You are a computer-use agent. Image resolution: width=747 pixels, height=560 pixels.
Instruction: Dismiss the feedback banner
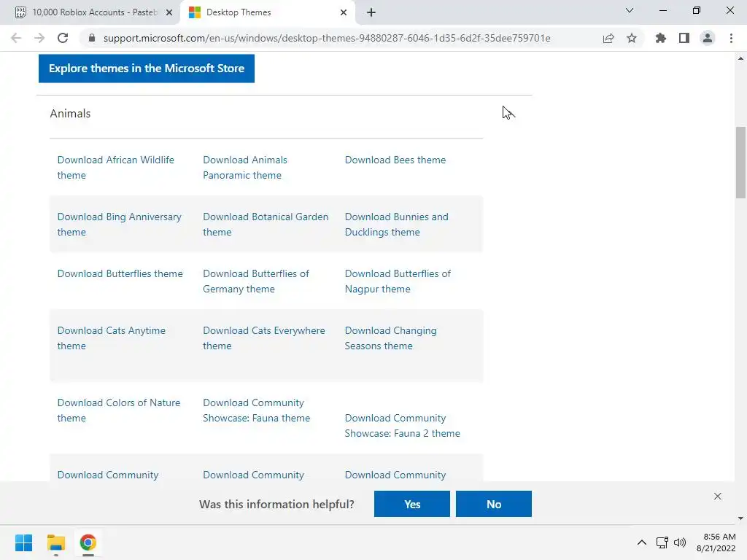pyautogui.click(x=718, y=496)
